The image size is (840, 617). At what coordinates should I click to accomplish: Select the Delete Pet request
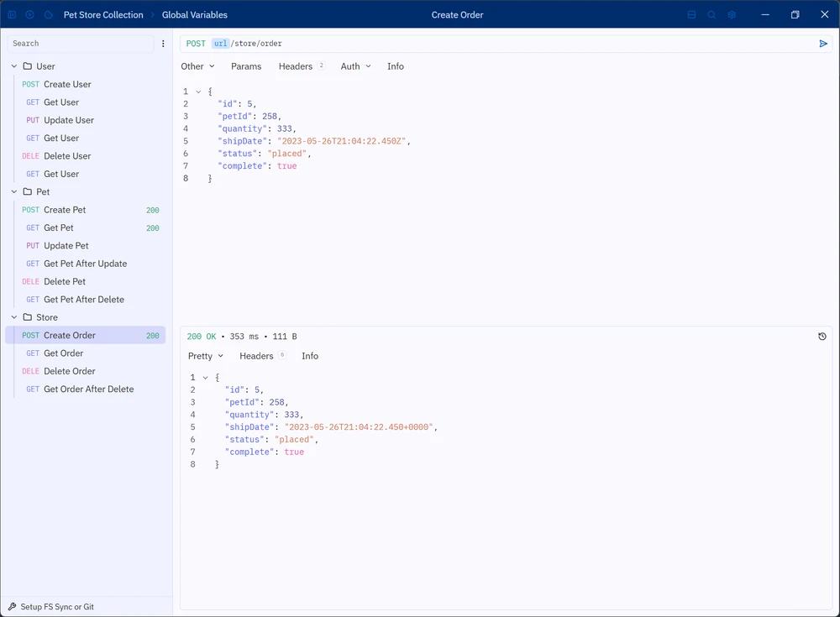click(x=86, y=282)
